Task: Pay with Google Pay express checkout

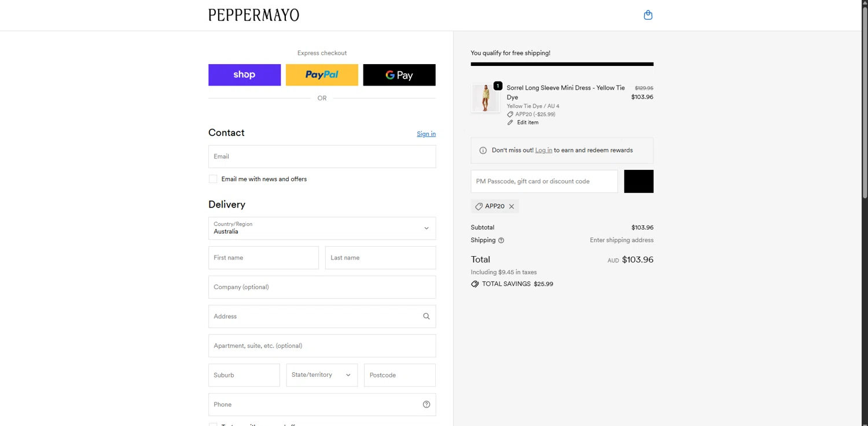Action: 399,75
